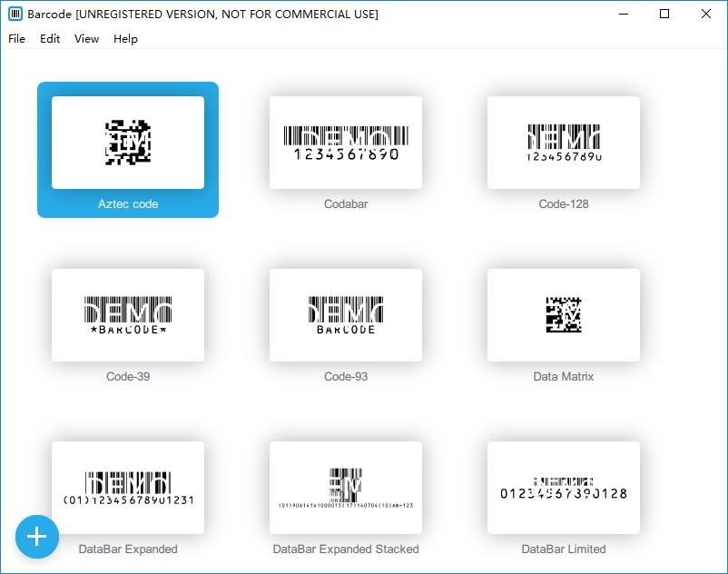The width and height of the screenshot is (728, 574).
Task: Open the Help menu
Action: [x=125, y=38]
